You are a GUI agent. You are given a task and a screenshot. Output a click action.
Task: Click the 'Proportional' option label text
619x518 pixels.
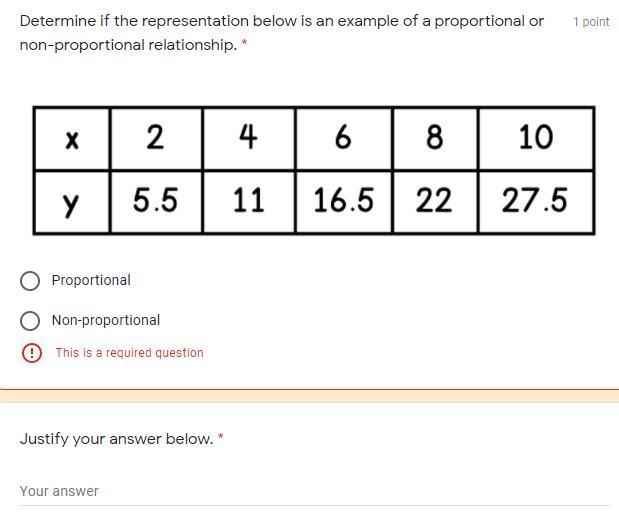coord(91,280)
